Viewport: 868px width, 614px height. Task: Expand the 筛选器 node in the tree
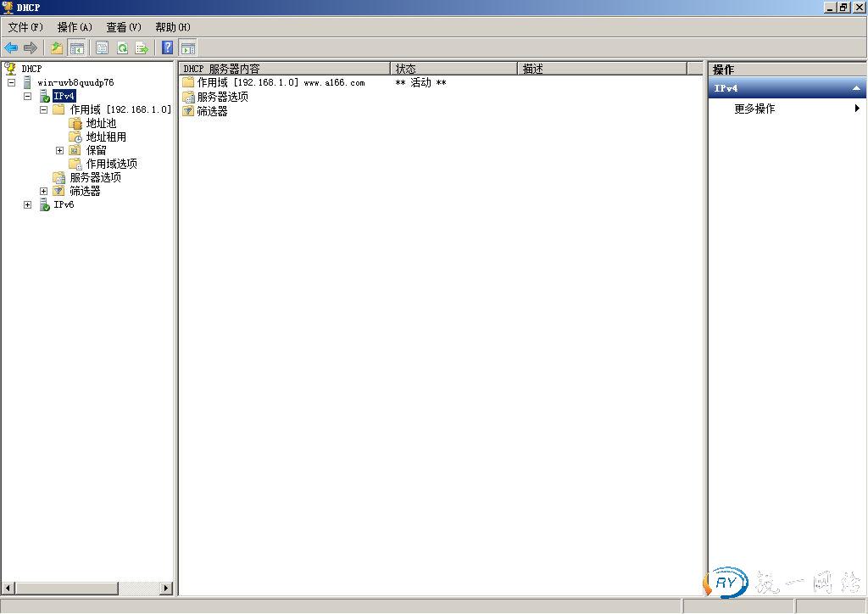(44, 191)
